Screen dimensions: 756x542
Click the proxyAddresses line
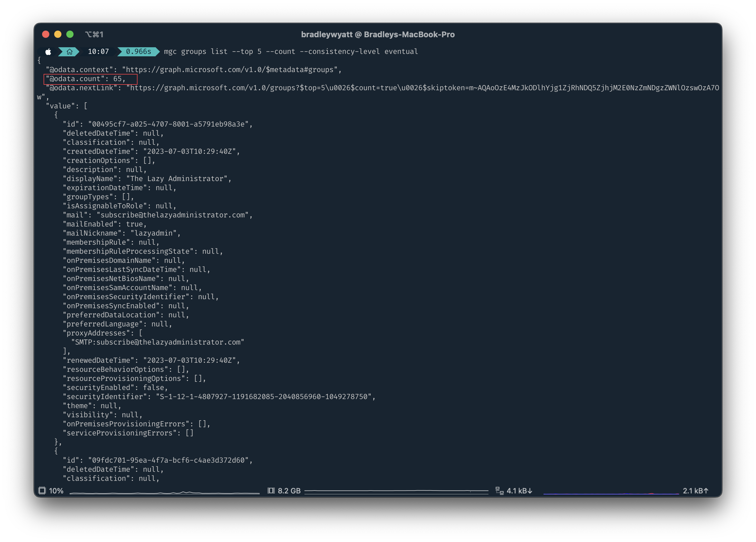click(x=103, y=333)
